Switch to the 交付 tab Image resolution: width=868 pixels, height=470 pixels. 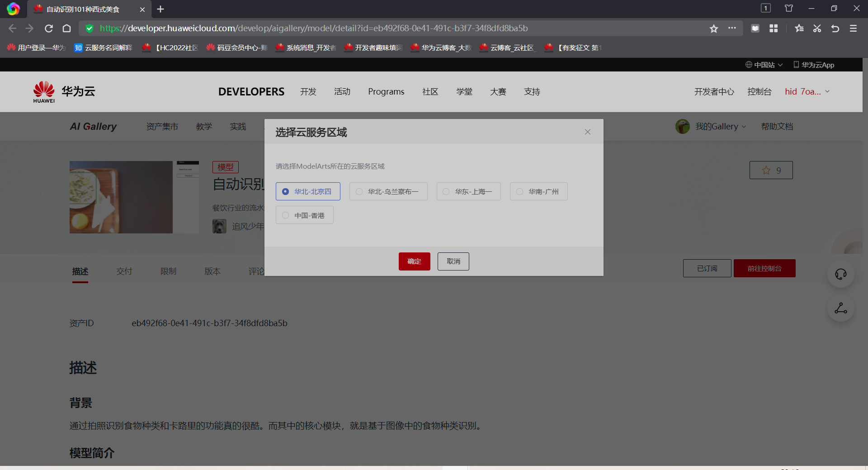coord(124,271)
